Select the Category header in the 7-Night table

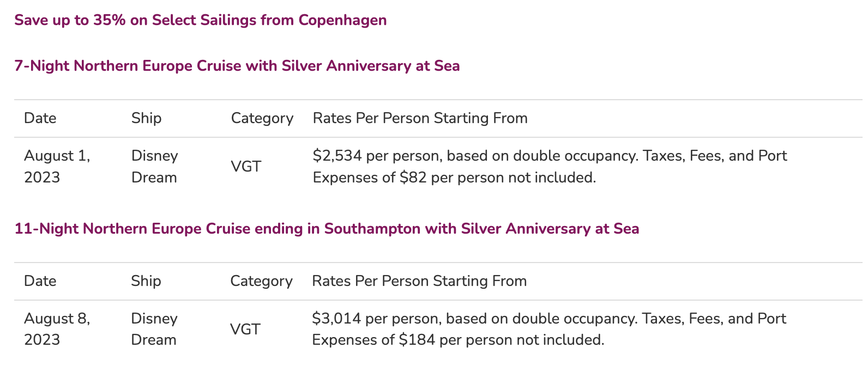(262, 118)
